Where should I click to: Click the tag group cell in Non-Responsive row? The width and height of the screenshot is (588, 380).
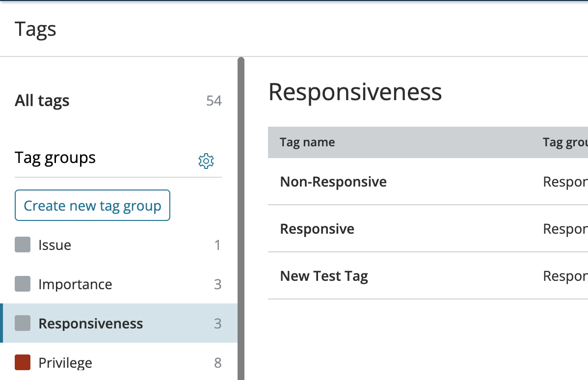tap(565, 182)
